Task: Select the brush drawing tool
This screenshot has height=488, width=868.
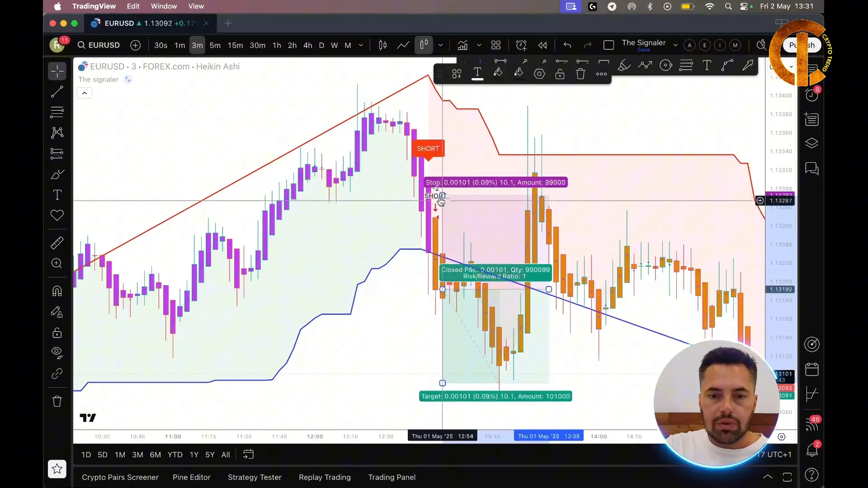Action: click(x=57, y=174)
